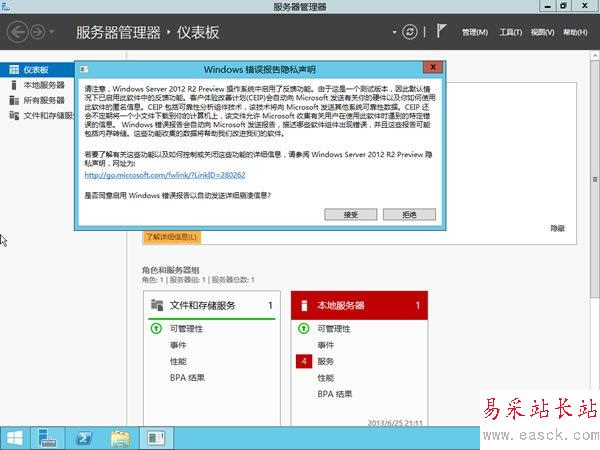Open File Explorer from the taskbar

point(120,438)
